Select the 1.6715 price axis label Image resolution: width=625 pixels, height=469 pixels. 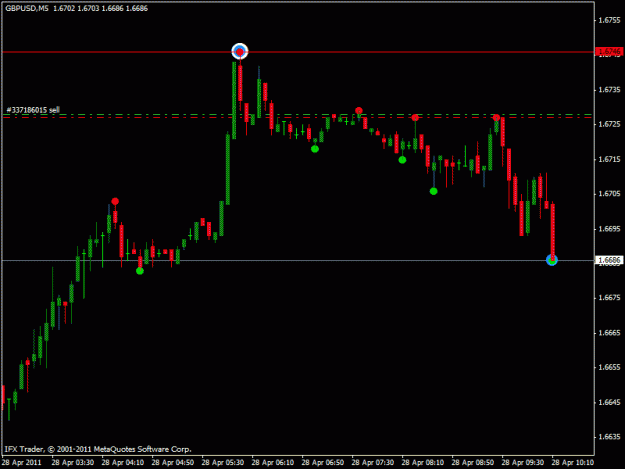click(609, 159)
